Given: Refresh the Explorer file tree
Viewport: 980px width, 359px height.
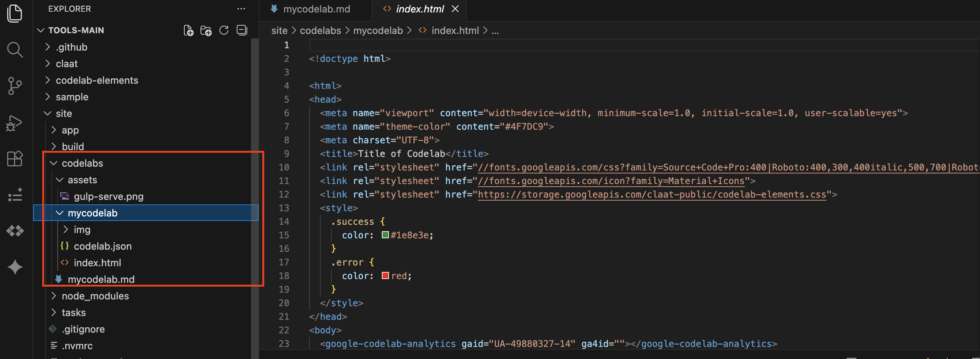Looking at the screenshot, I should pyautogui.click(x=224, y=31).
